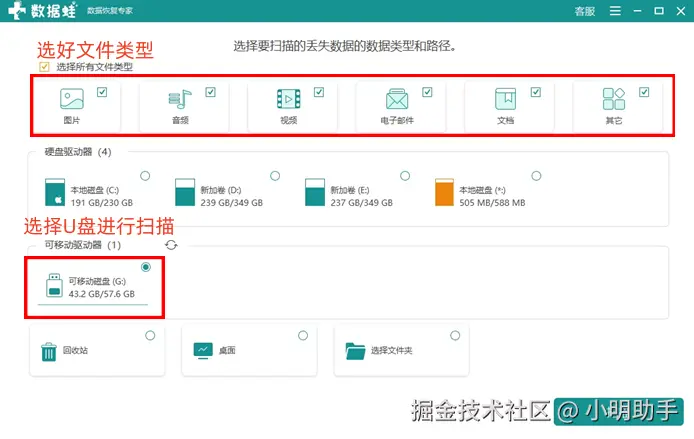The width and height of the screenshot is (694, 439).
Task: Select the 新加卷 (D:) radio button
Action: point(275,176)
